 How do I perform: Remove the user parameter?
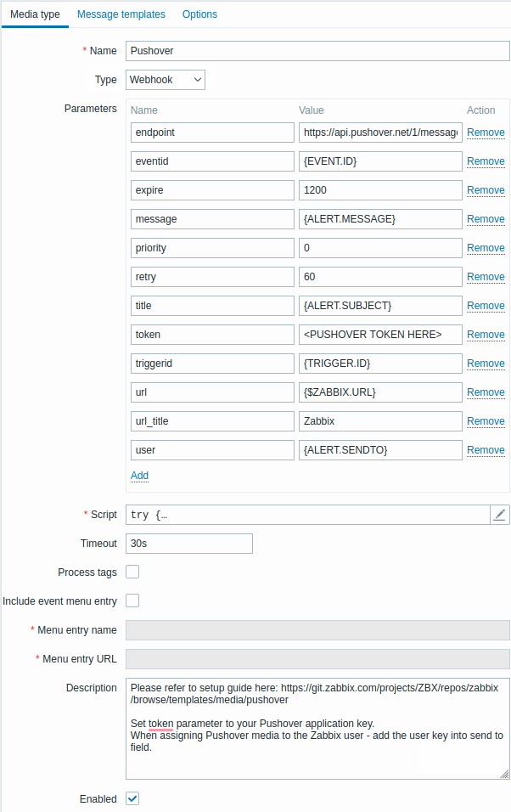486,450
